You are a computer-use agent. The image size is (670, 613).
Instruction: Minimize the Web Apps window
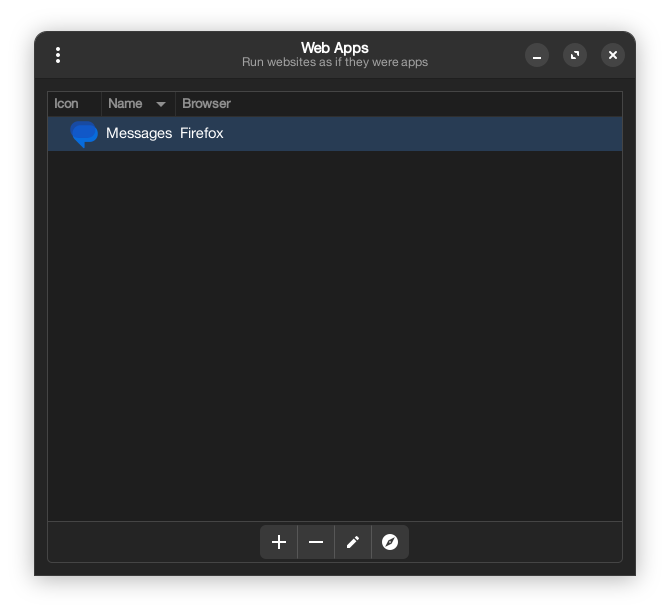coord(537,55)
